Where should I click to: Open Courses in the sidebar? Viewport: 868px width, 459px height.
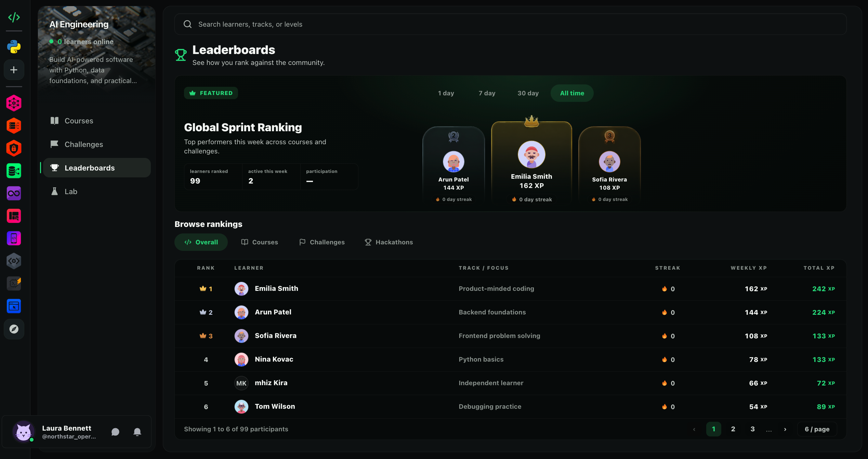[x=97, y=121]
